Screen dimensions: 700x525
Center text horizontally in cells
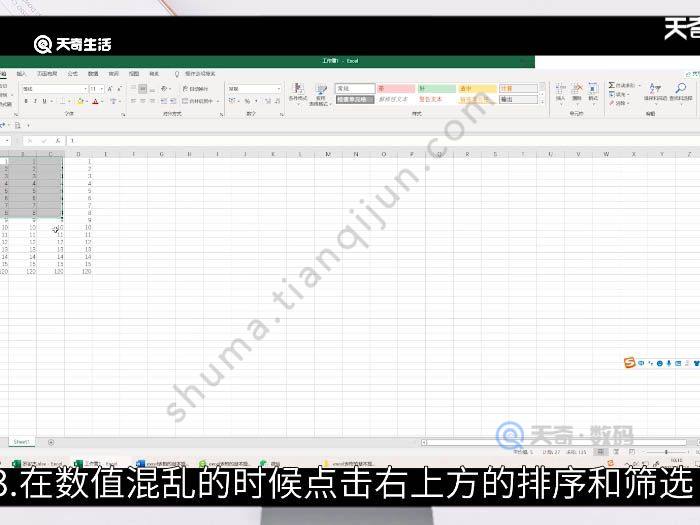click(x=142, y=101)
